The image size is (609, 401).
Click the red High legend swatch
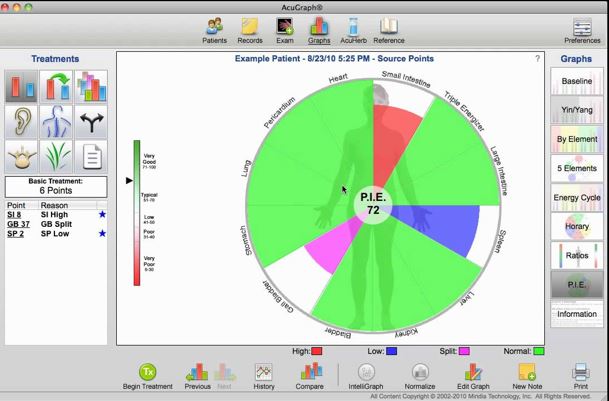click(317, 351)
